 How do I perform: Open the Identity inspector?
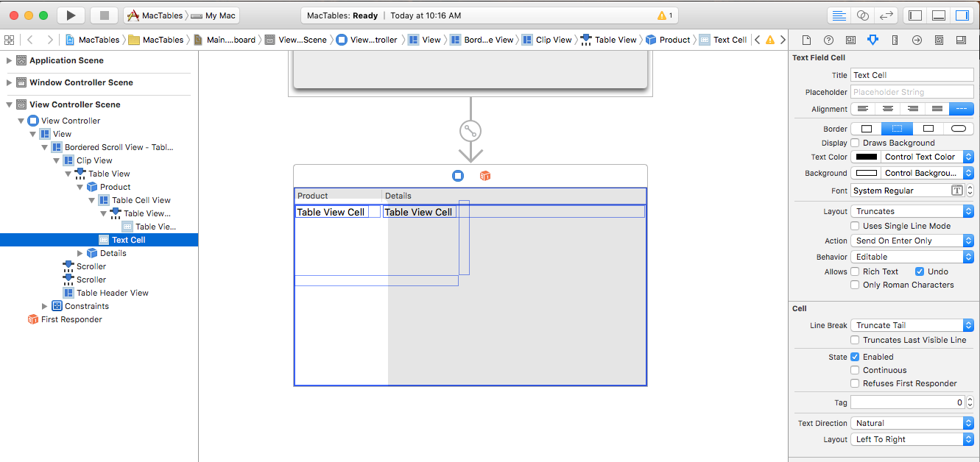click(x=851, y=40)
